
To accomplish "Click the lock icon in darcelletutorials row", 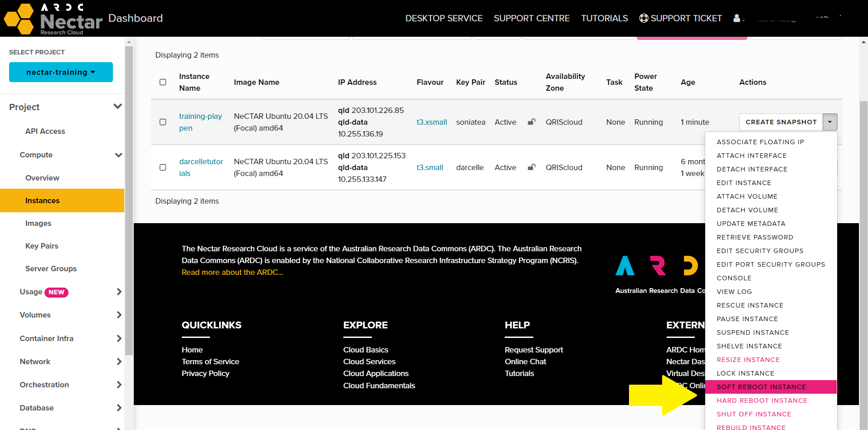I will point(532,167).
